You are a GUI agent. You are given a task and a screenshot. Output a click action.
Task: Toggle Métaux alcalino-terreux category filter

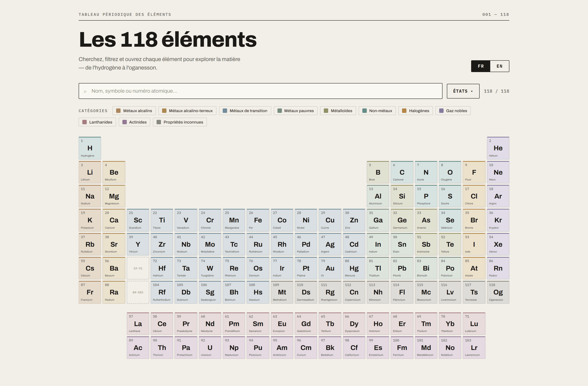(187, 111)
